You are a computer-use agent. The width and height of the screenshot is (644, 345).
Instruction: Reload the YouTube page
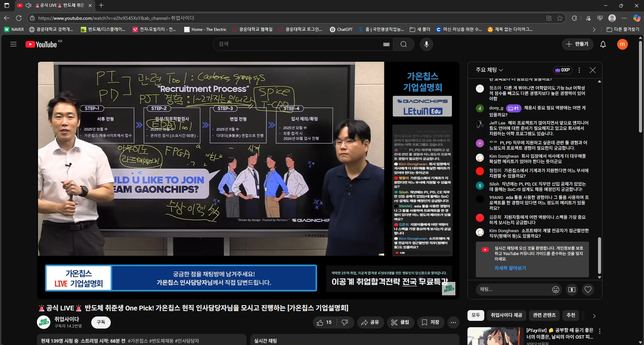pos(19,18)
